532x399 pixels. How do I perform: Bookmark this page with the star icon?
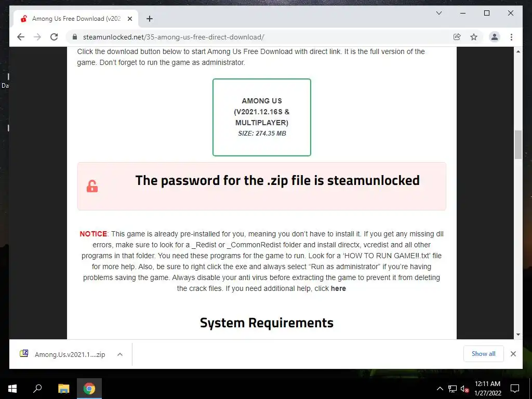474,37
